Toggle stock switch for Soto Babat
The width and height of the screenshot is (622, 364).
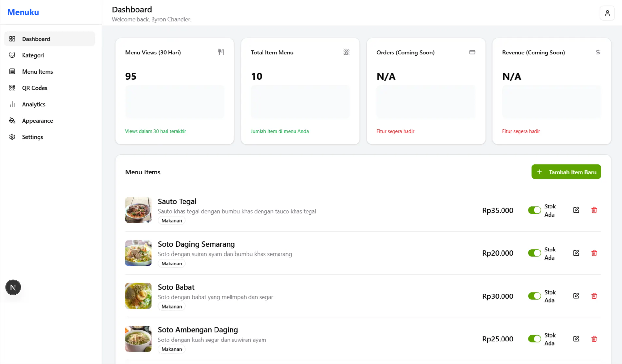coord(534,296)
